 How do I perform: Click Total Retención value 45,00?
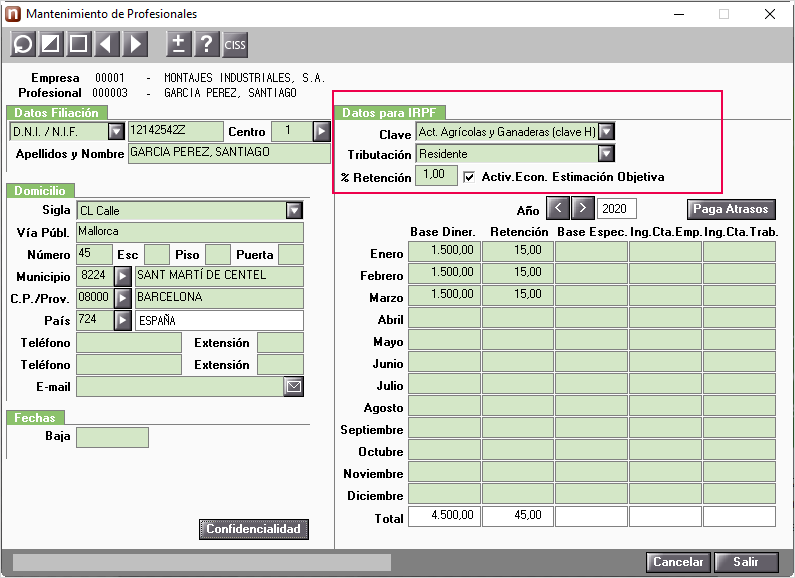[x=518, y=516]
